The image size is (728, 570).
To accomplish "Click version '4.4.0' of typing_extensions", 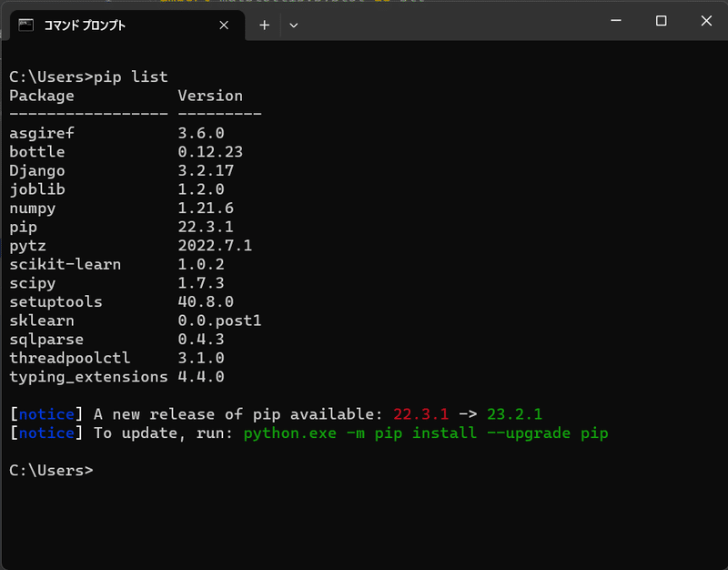I will (201, 377).
